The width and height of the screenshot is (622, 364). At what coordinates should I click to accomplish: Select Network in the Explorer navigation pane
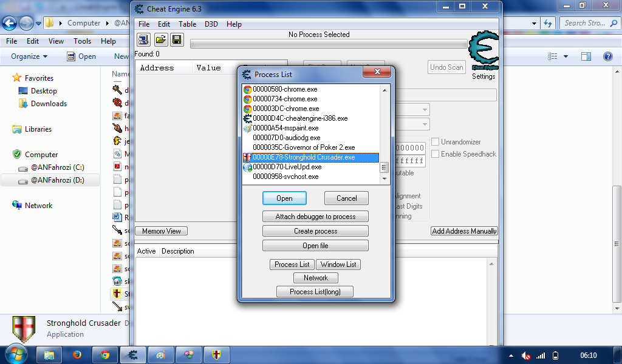38,206
